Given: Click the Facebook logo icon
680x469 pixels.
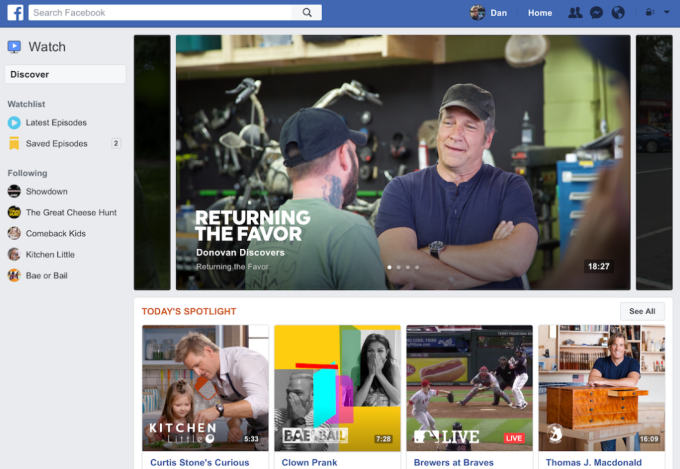Looking at the screenshot, I should pos(15,13).
